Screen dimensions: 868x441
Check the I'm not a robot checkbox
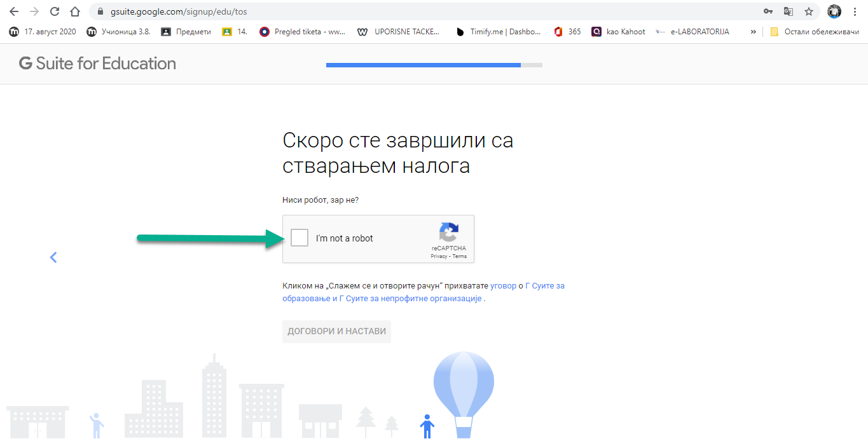pos(300,238)
